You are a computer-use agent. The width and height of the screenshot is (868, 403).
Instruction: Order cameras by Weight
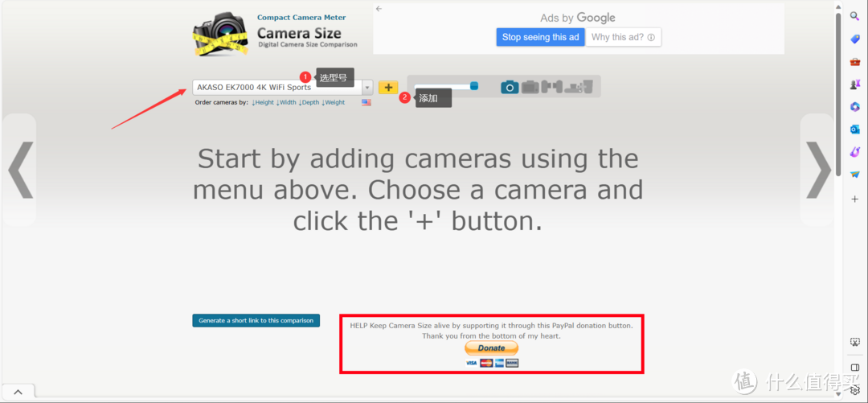coord(334,102)
